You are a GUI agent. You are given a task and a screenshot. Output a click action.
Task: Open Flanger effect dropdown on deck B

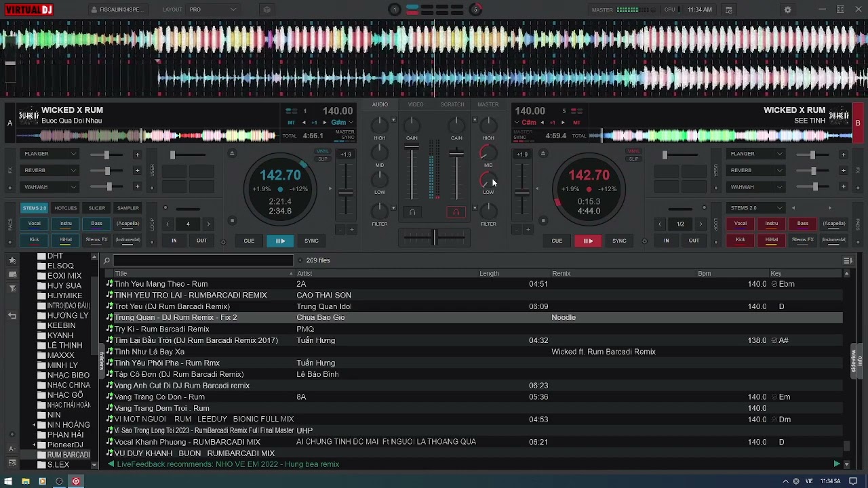pyautogui.click(x=755, y=154)
